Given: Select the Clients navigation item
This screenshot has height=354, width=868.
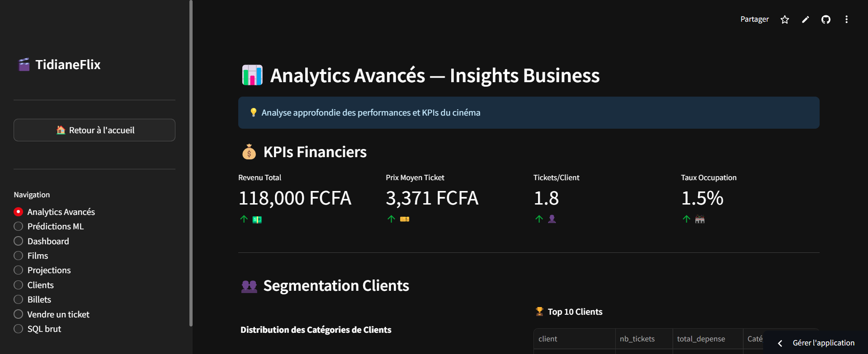Looking at the screenshot, I should (x=40, y=285).
